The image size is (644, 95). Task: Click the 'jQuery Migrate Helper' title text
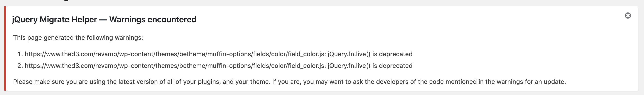(x=54, y=19)
